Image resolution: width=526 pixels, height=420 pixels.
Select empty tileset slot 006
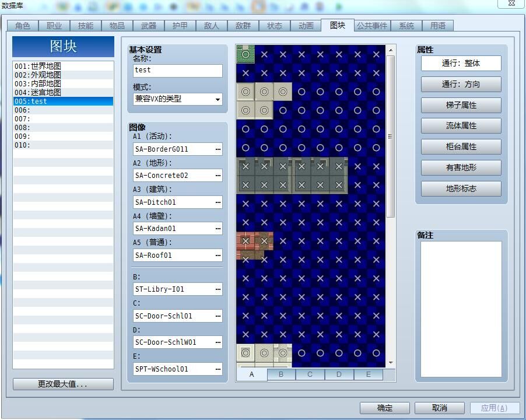pyautogui.click(x=63, y=110)
